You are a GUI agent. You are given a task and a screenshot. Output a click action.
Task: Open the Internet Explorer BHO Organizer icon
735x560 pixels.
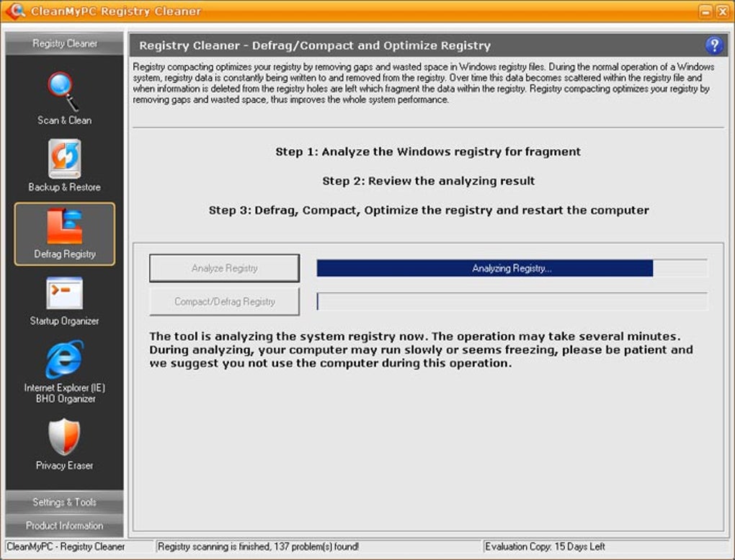pyautogui.click(x=65, y=359)
